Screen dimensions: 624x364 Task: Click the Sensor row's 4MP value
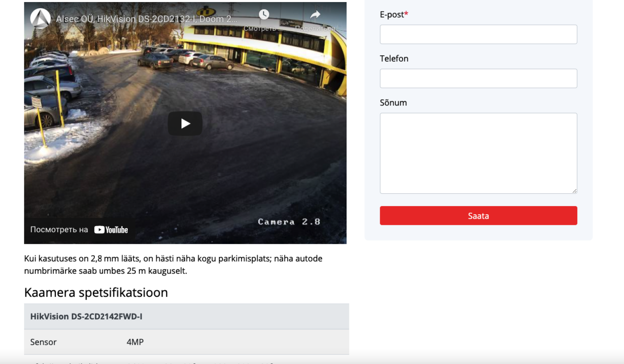[135, 342]
